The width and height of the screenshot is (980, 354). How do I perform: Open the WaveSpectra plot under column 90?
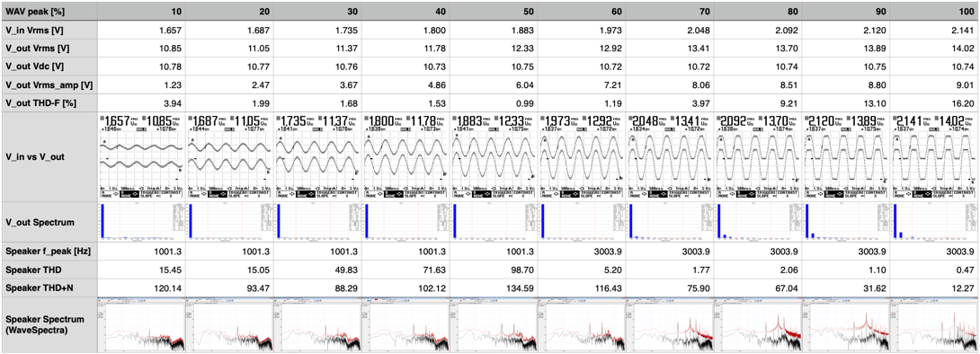point(846,324)
